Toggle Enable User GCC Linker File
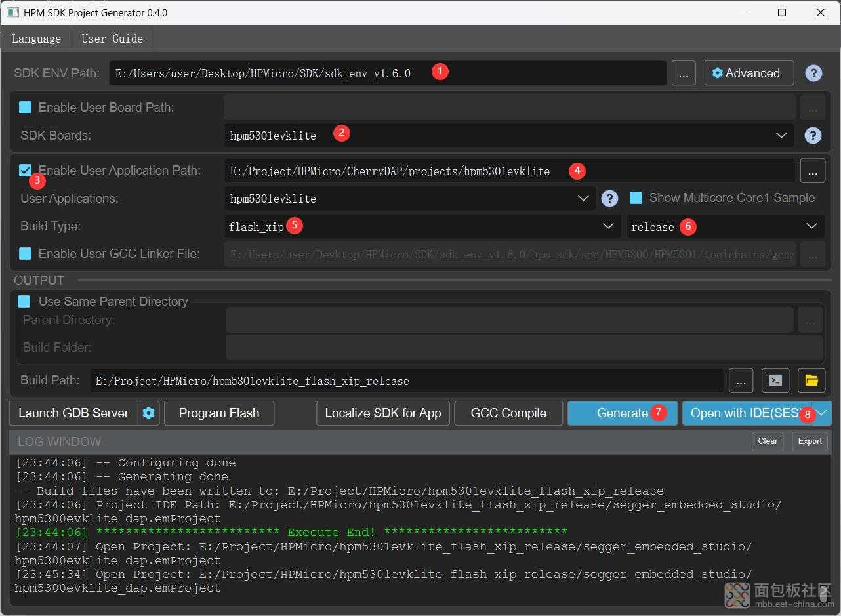 pos(25,253)
